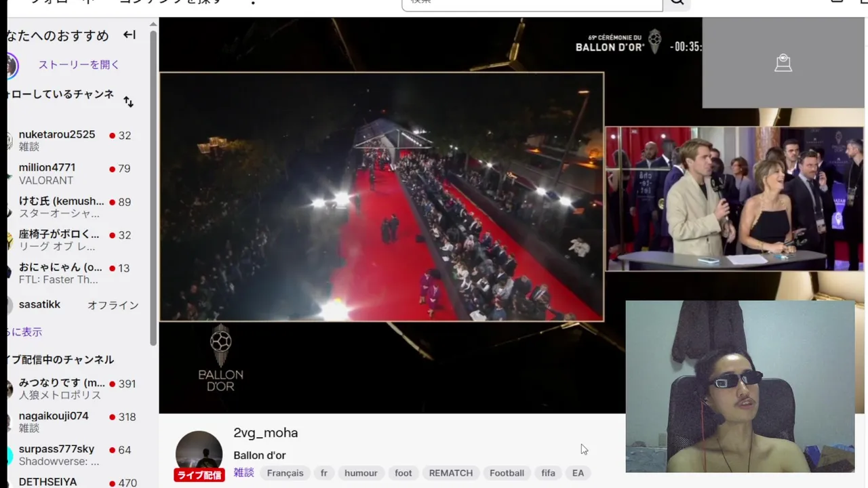Viewport: 868px width, 488px height.
Task: Open 2vg_moha streamer profile avatar
Action: (199, 453)
